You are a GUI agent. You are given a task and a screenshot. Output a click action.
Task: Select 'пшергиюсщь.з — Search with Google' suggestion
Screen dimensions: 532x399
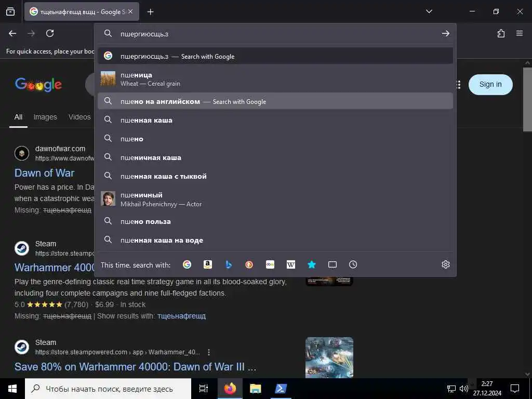275,56
